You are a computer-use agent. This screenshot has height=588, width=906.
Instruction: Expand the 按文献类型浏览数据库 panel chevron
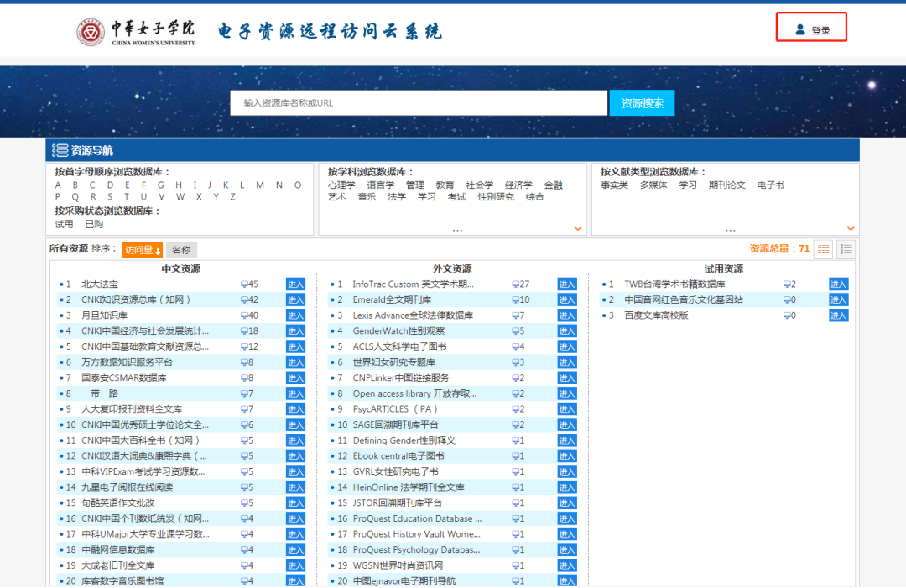tap(850, 227)
